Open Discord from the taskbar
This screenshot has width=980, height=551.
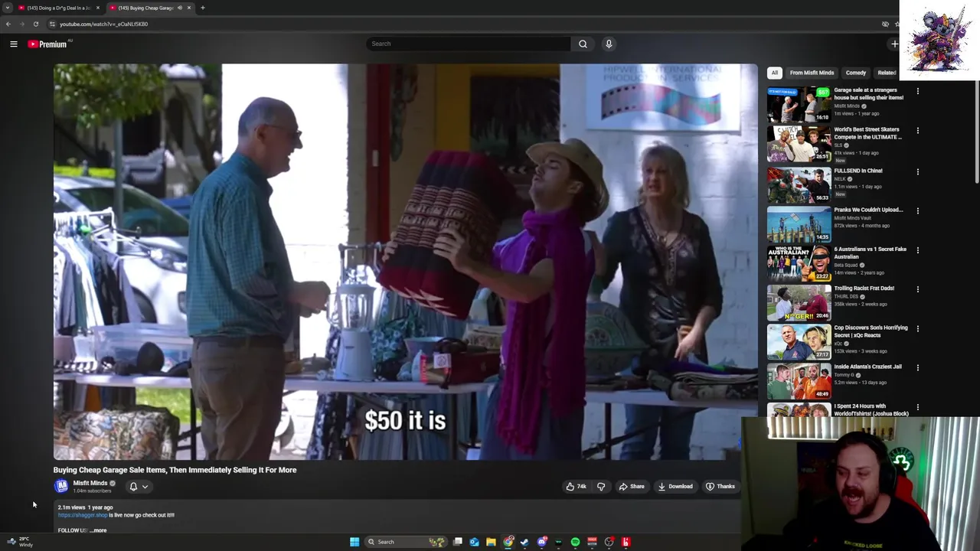[542, 542]
